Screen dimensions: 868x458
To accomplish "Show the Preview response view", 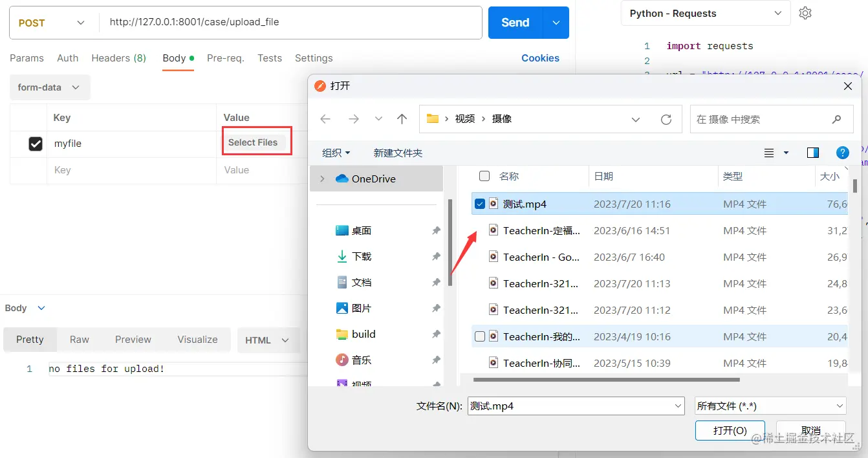I will point(133,340).
